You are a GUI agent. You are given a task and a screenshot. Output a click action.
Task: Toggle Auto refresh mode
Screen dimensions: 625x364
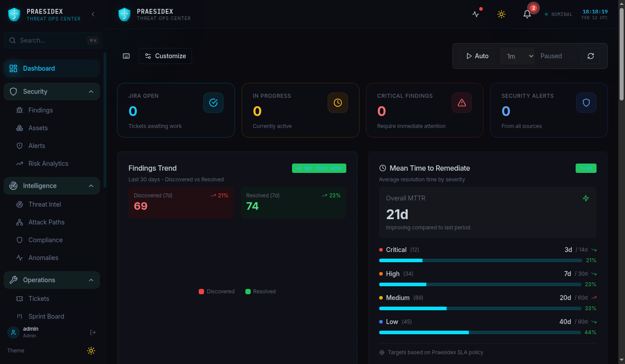(x=477, y=56)
